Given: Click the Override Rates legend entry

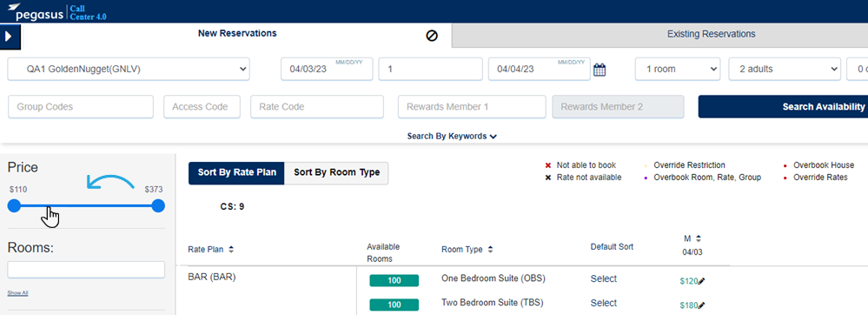Looking at the screenshot, I should (x=815, y=178).
